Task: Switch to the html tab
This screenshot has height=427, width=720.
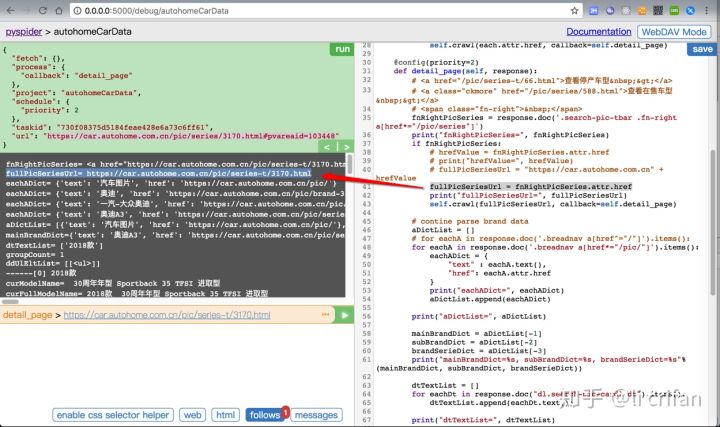Action: tap(225, 415)
